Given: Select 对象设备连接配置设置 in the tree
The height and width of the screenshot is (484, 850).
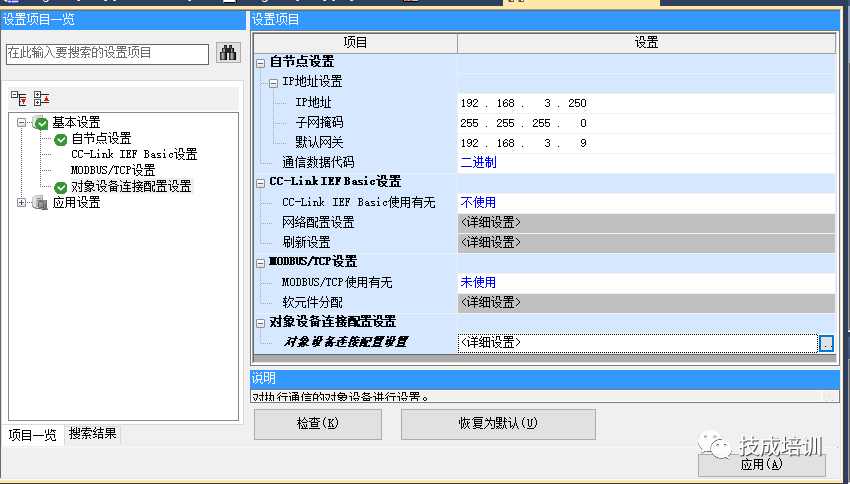Looking at the screenshot, I should pyautogui.click(x=131, y=186).
